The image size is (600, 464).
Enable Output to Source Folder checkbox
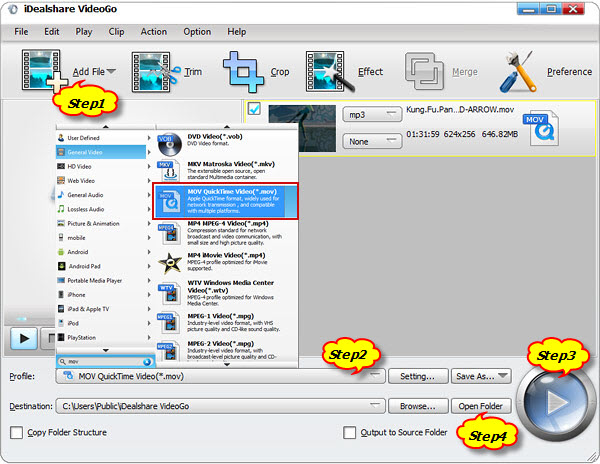coord(349,433)
